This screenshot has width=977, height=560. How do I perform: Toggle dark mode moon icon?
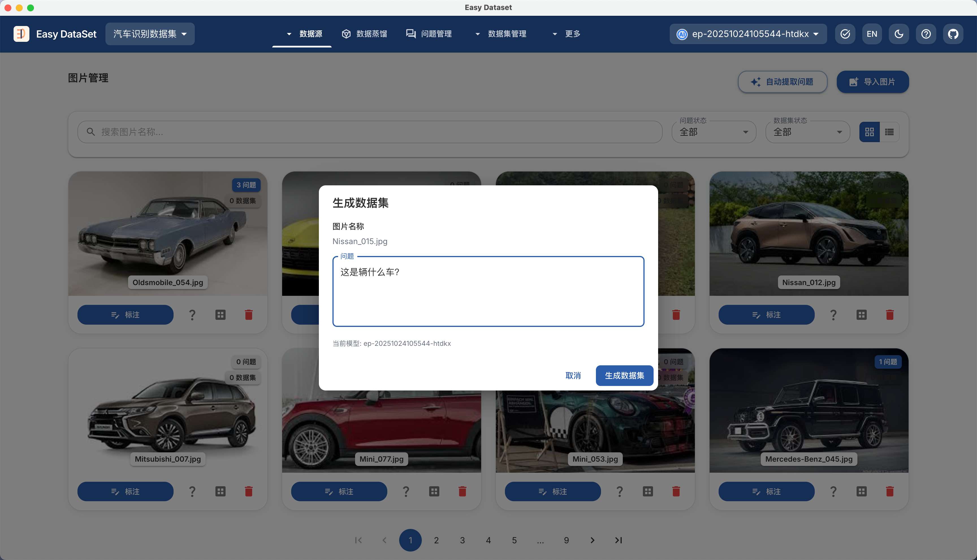tap(899, 34)
